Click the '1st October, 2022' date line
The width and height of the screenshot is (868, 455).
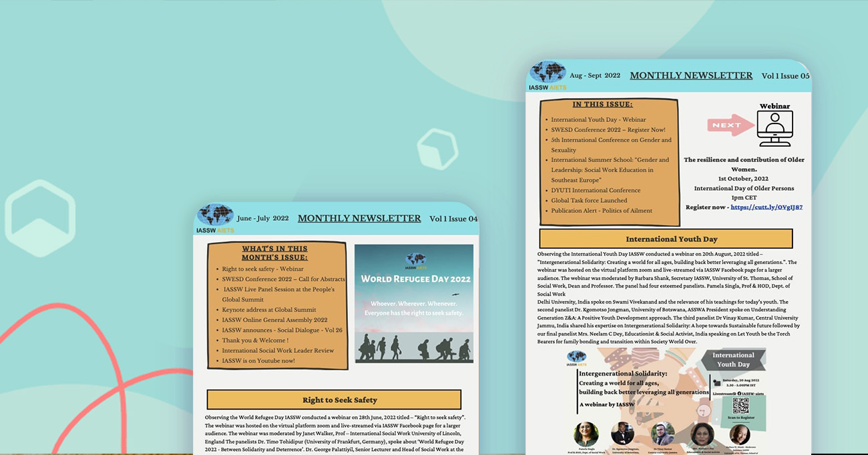pos(744,179)
